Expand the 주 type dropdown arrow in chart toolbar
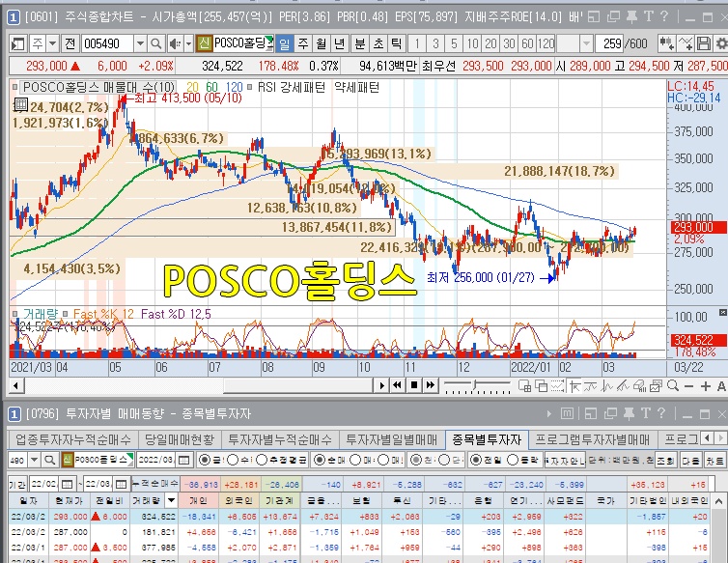Screen dimensions: 728x563 click(52, 44)
